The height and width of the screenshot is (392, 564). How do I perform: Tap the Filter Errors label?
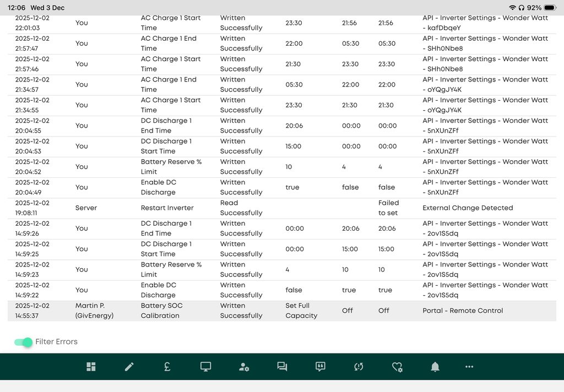(x=56, y=342)
